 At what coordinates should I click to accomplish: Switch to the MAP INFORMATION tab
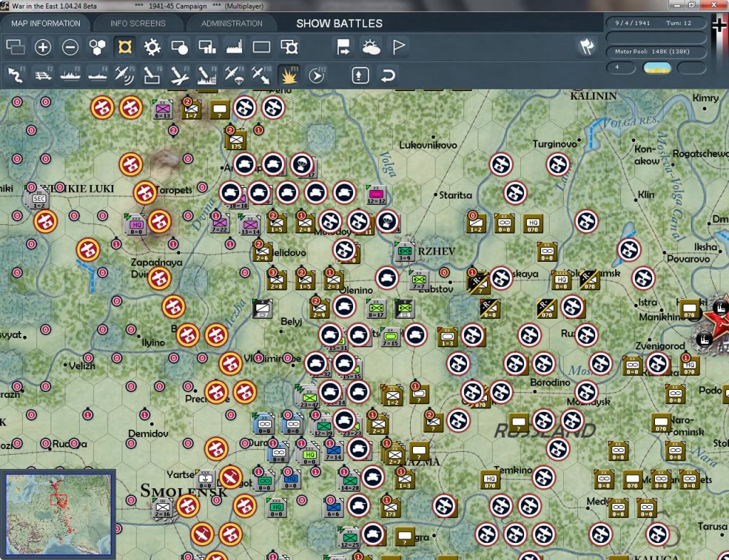(x=46, y=23)
